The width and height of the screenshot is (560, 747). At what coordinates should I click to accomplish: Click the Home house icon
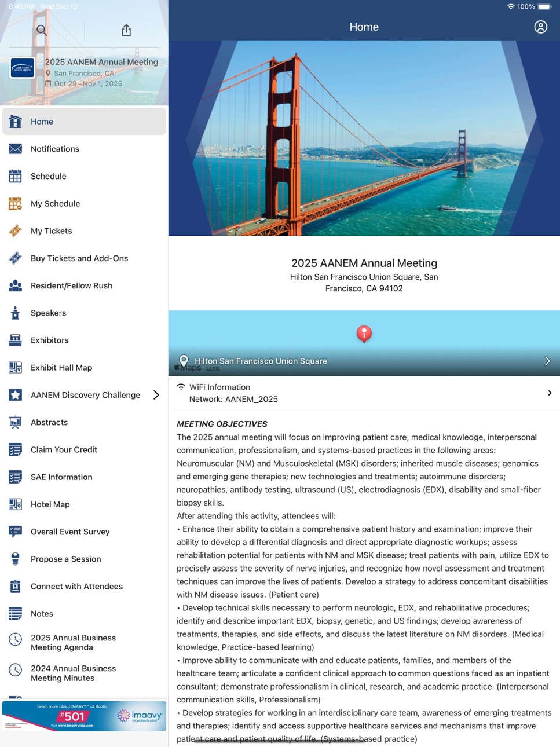(x=16, y=122)
